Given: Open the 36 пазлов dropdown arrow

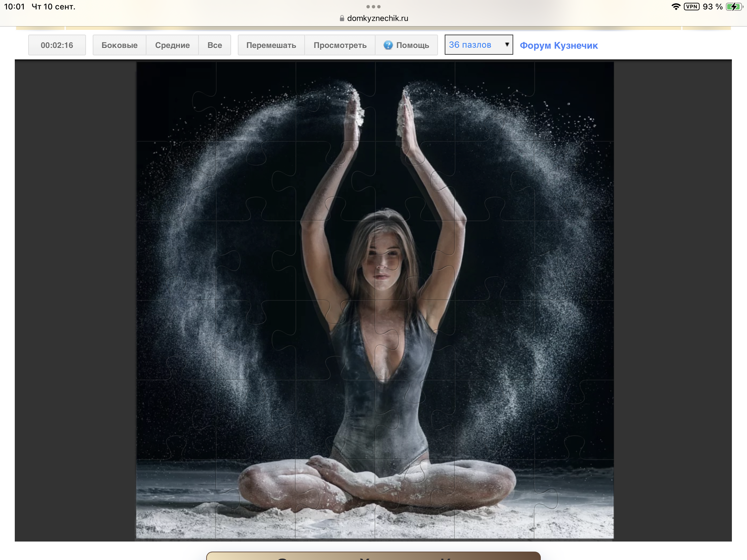Looking at the screenshot, I should point(507,45).
